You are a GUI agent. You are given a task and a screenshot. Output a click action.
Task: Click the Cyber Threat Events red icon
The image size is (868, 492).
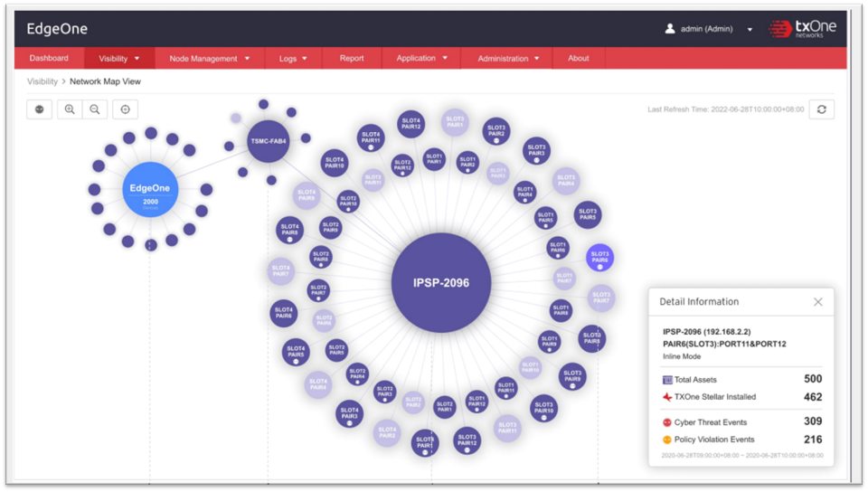pyautogui.click(x=667, y=422)
